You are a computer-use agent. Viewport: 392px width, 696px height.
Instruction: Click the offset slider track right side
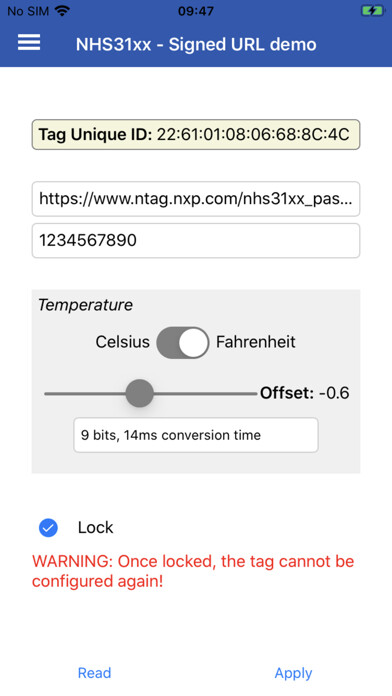[x=205, y=394]
